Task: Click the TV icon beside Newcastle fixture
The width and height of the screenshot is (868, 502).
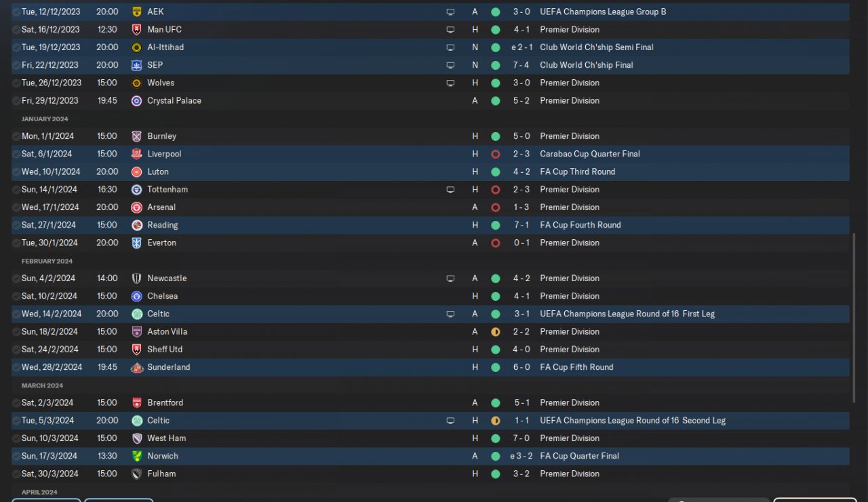Action: (450, 278)
